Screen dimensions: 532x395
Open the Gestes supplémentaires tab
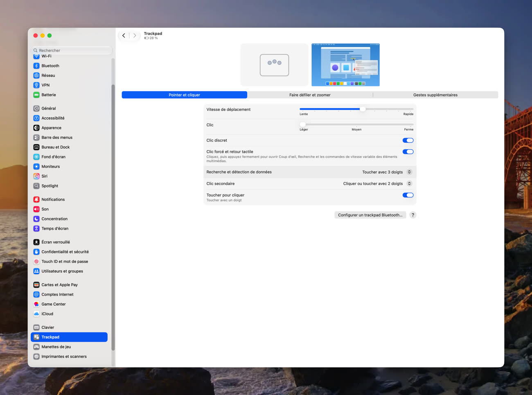pos(435,95)
